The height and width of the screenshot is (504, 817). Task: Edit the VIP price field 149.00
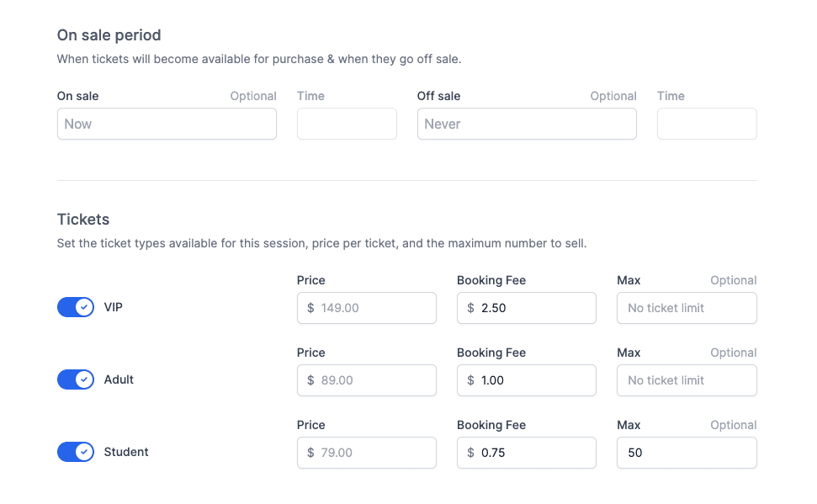click(367, 308)
